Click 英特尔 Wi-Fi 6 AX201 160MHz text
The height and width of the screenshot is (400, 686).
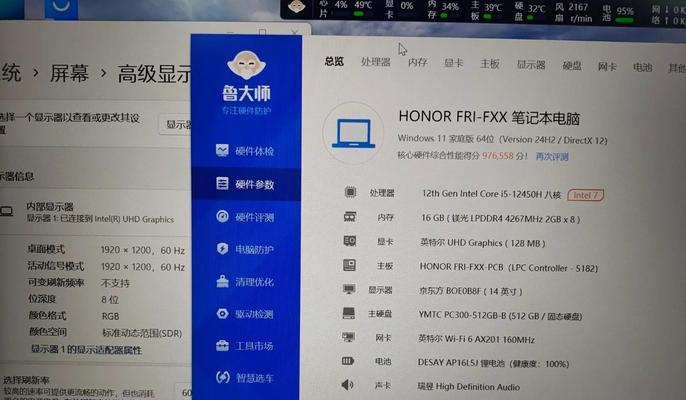pos(476,339)
